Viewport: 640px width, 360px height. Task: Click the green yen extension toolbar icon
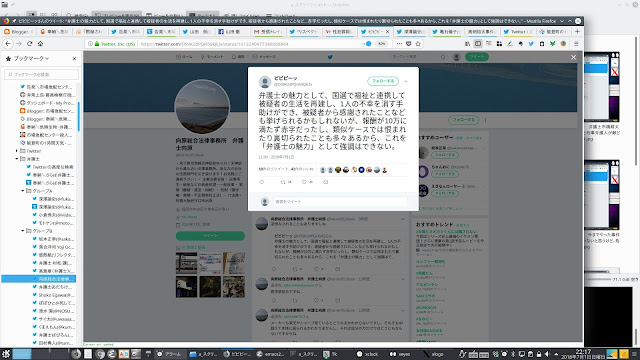pyautogui.click(x=552, y=44)
